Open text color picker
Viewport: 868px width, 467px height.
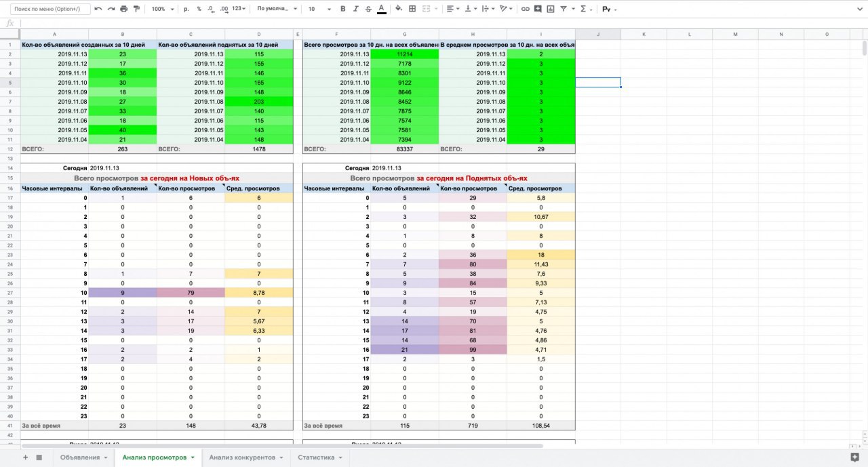point(381,9)
